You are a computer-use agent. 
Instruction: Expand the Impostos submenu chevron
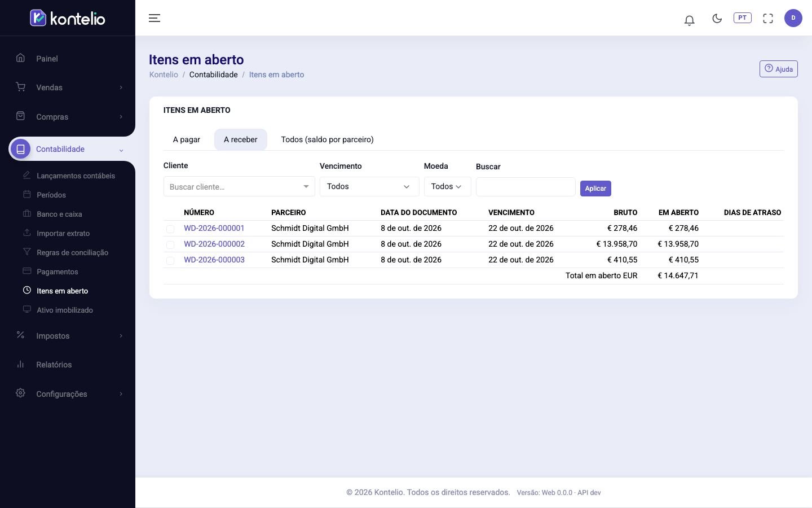(121, 336)
